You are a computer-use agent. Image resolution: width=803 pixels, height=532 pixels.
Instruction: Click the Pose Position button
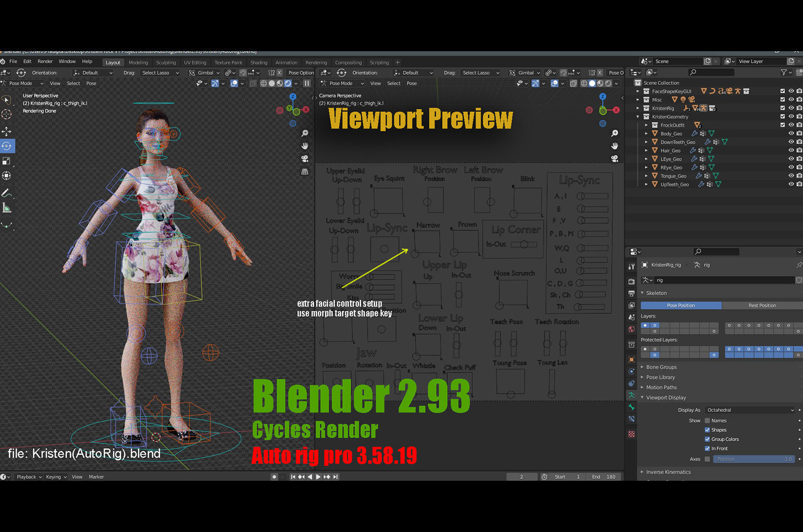[681, 306]
